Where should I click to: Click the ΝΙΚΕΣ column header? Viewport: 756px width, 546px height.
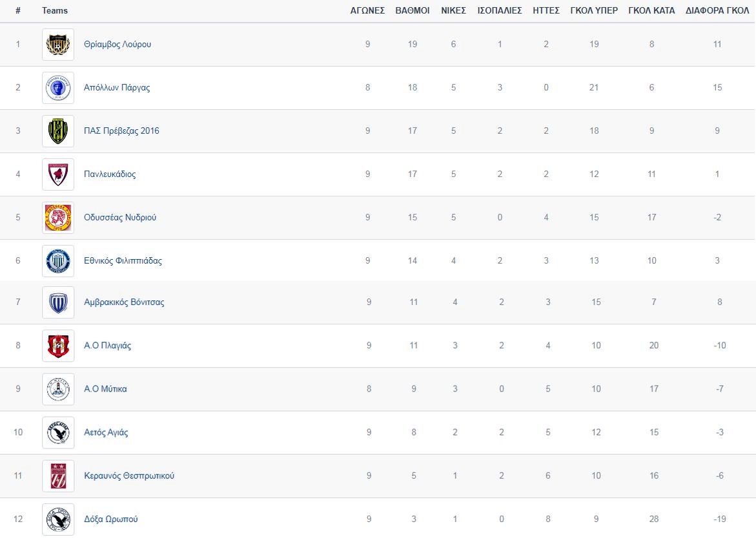(453, 10)
